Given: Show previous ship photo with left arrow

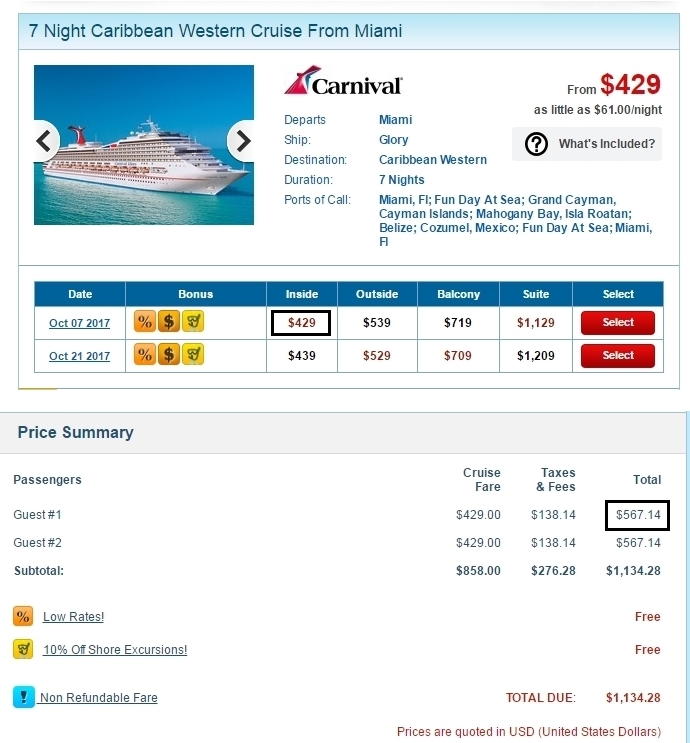Looking at the screenshot, I should click(x=46, y=141).
